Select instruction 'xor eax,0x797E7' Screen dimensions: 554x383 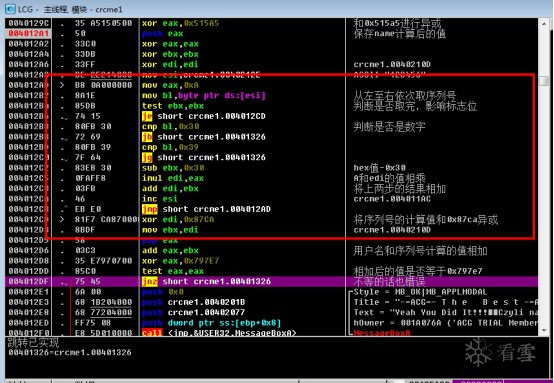pyautogui.click(x=181, y=261)
